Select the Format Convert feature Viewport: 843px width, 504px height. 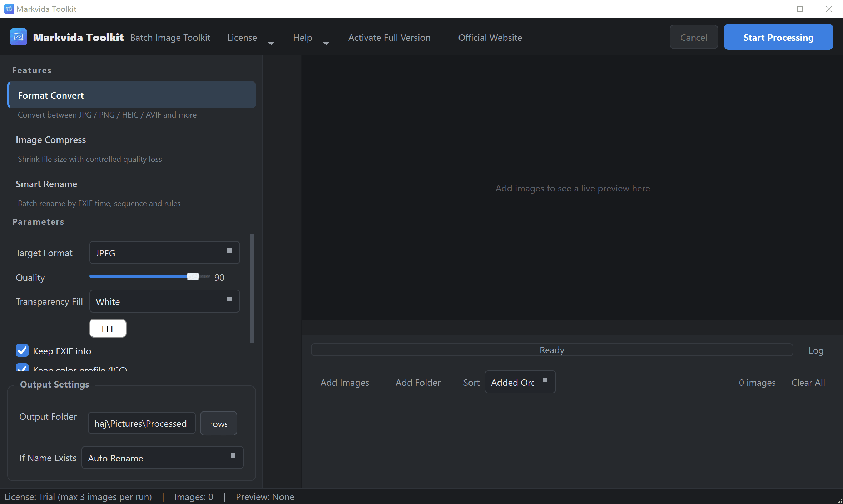click(132, 95)
